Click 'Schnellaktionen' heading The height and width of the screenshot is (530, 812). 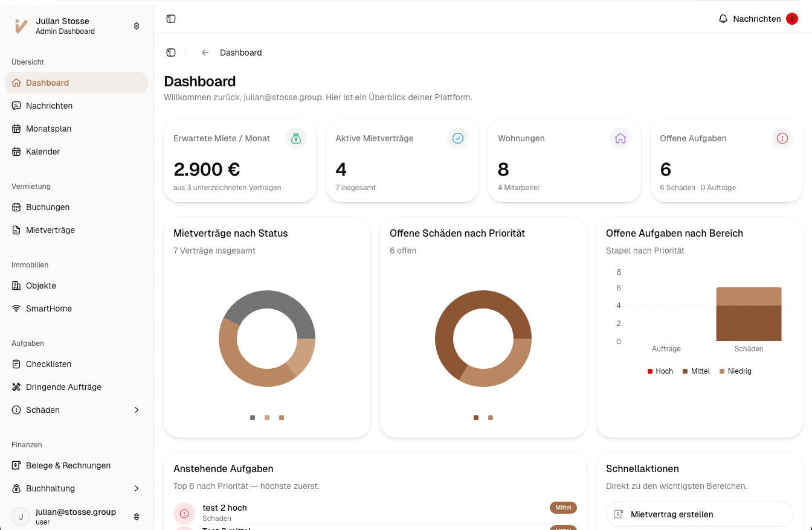click(x=642, y=468)
